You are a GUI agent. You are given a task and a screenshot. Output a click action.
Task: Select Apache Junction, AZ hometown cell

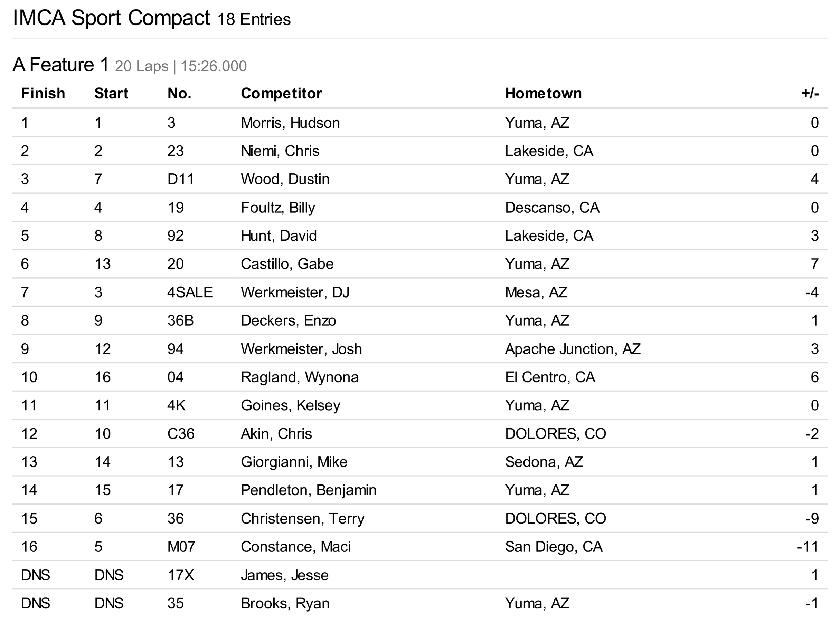pos(573,349)
